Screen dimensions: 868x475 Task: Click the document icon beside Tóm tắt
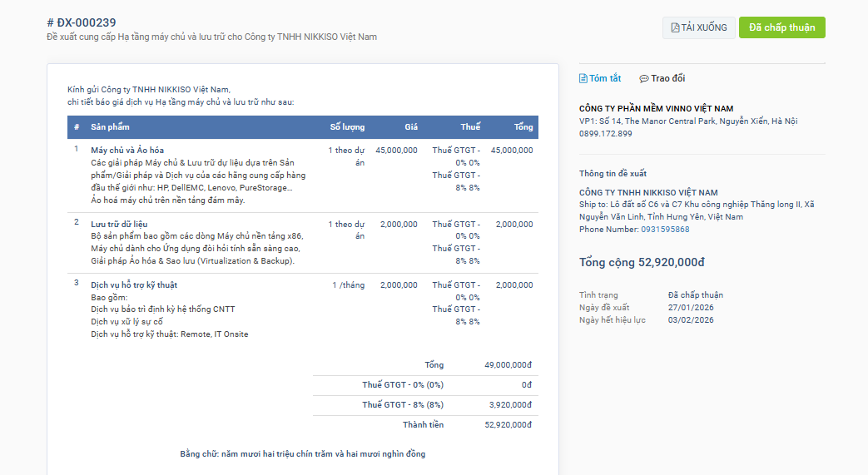pos(583,79)
